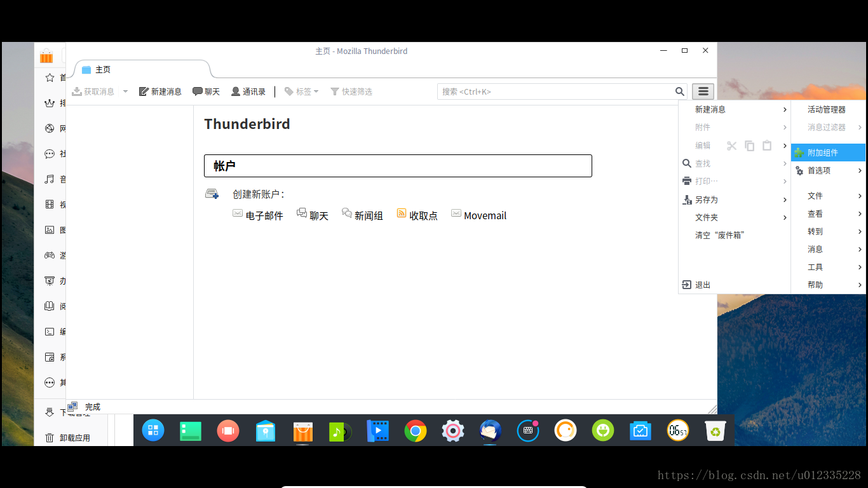Viewport: 868px width, 488px height.
Task: Click the connection status icon in status bar
Action: [72, 407]
